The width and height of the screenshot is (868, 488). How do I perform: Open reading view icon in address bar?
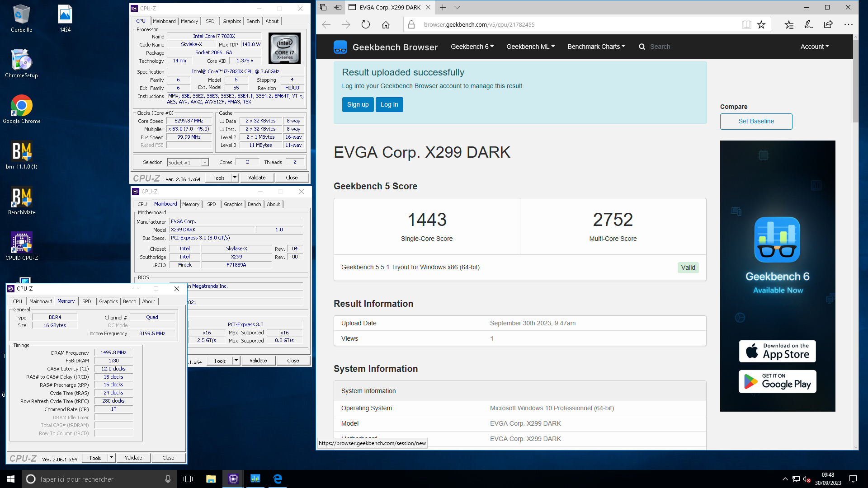[x=746, y=25]
